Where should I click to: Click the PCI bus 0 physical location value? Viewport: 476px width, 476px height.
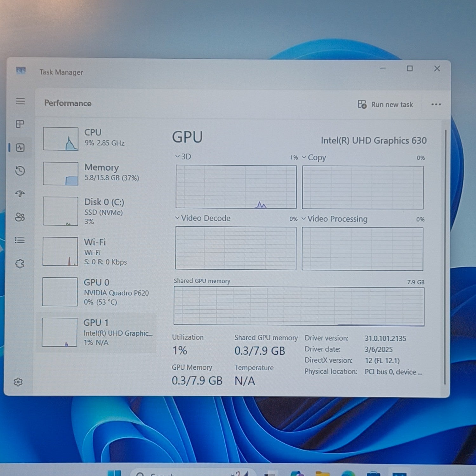click(393, 372)
